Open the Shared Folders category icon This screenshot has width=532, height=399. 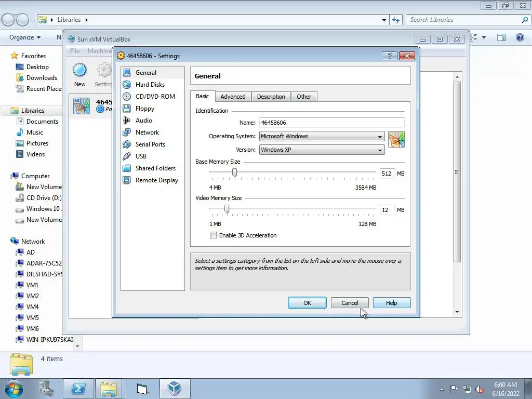127,168
